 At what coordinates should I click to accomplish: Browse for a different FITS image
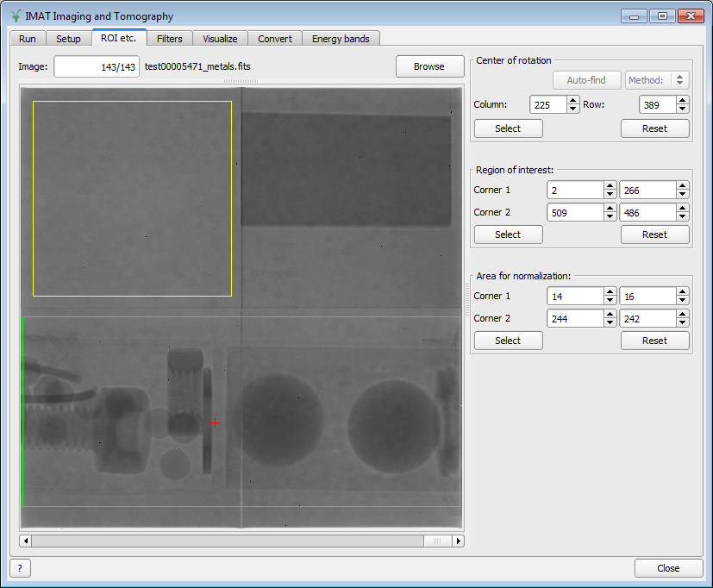(429, 66)
